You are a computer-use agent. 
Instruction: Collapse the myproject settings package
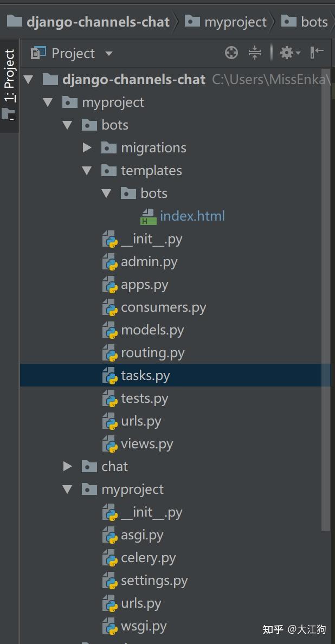click(67, 489)
